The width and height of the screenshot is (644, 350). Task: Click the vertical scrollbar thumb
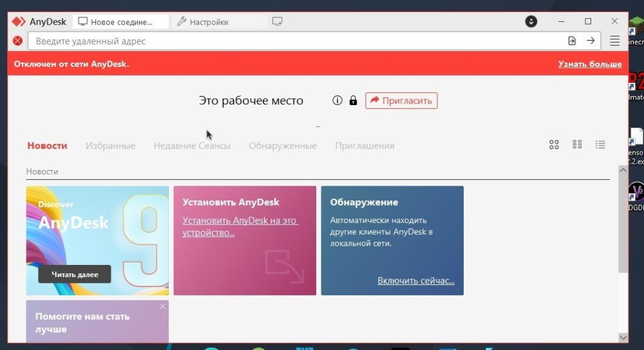coord(623,224)
